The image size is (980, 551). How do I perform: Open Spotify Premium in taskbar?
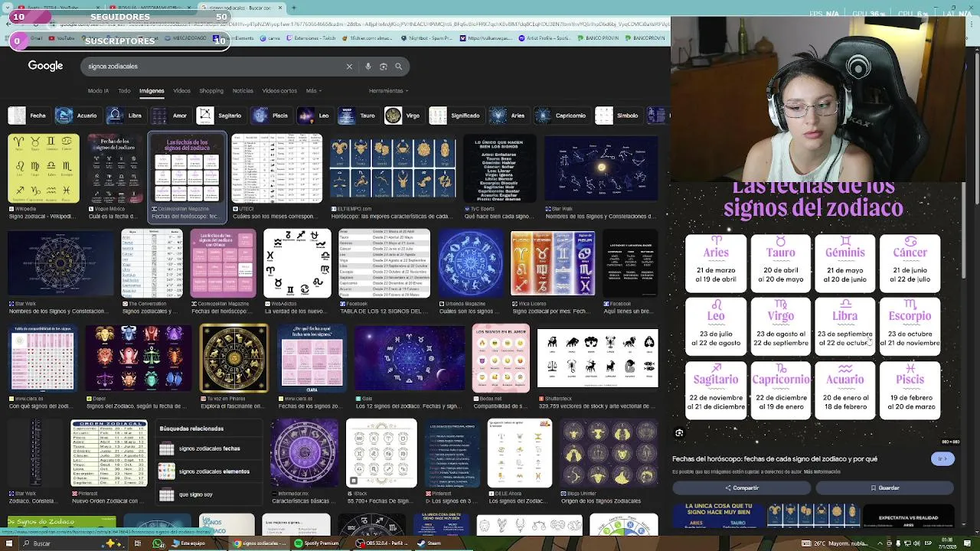point(317,543)
